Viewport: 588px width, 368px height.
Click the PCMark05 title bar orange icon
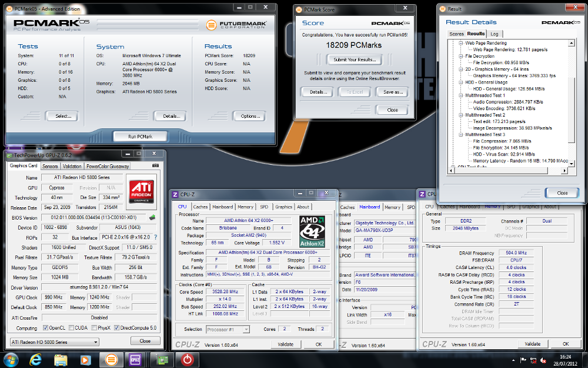(x=9, y=9)
